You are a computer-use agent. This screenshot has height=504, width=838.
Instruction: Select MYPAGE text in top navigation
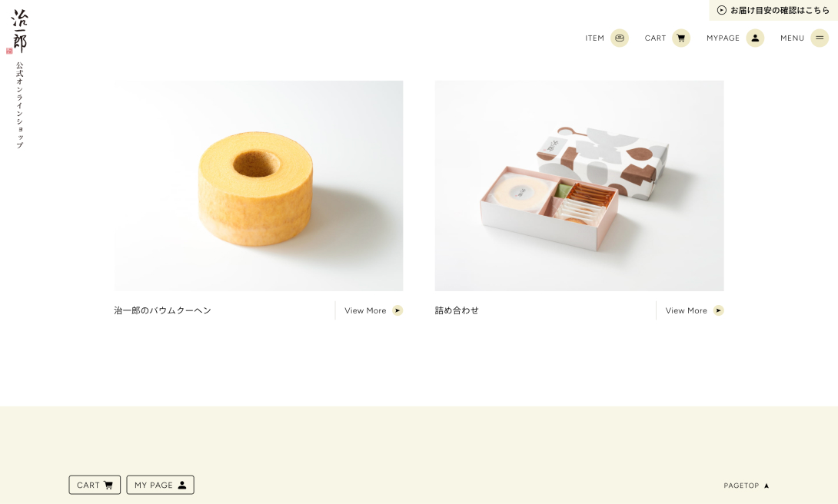723,38
